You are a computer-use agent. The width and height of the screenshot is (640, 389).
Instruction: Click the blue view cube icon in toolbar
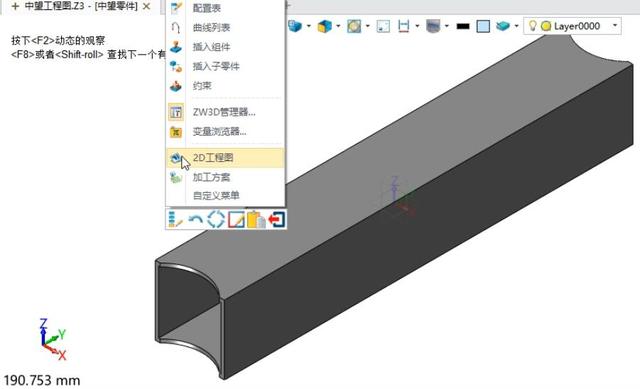[295, 26]
